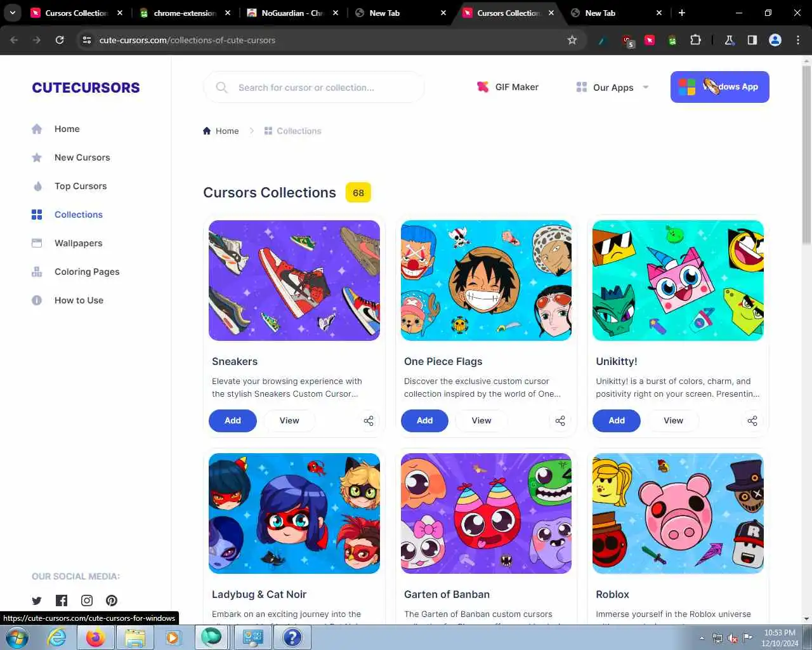Share the Unikitty! collection
Viewport: 812px width, 650px height.
click(752, 421)
